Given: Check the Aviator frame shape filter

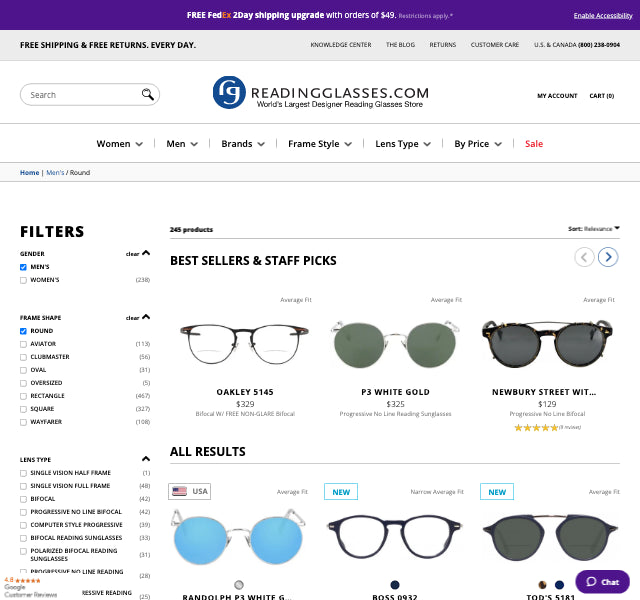Looking at the screenshot, I should [23, 344].
